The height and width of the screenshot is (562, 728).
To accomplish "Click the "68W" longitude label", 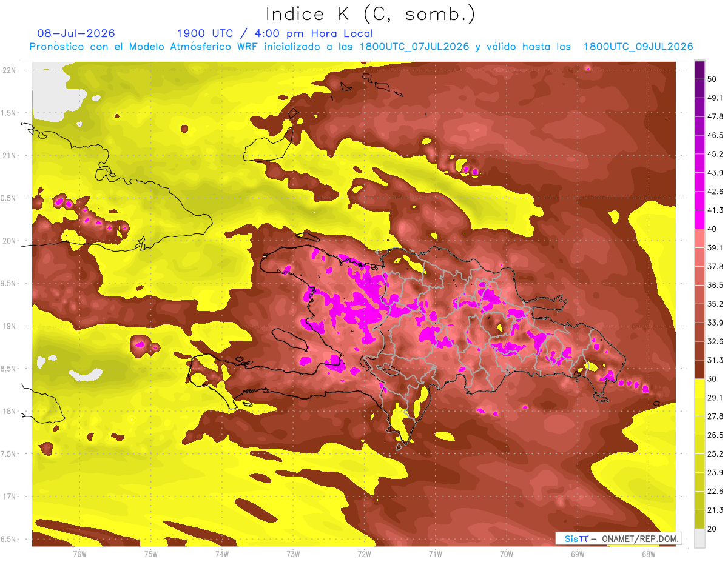I will point(649,554).
